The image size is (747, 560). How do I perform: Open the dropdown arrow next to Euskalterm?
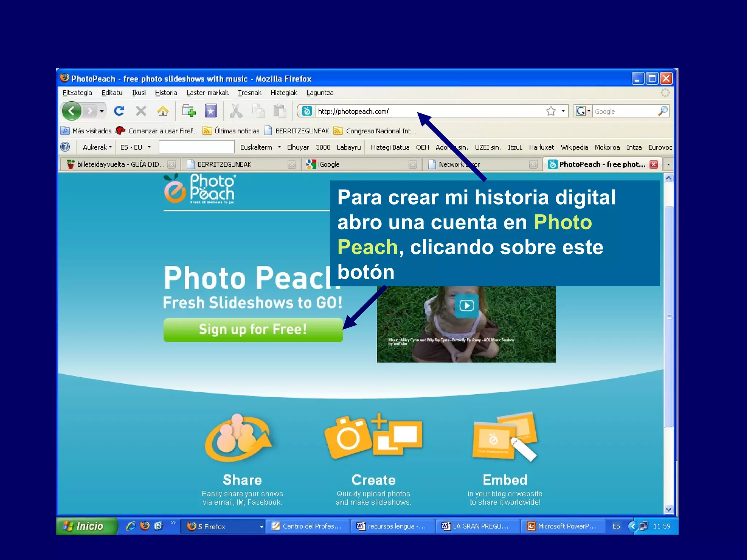point(279,147)
